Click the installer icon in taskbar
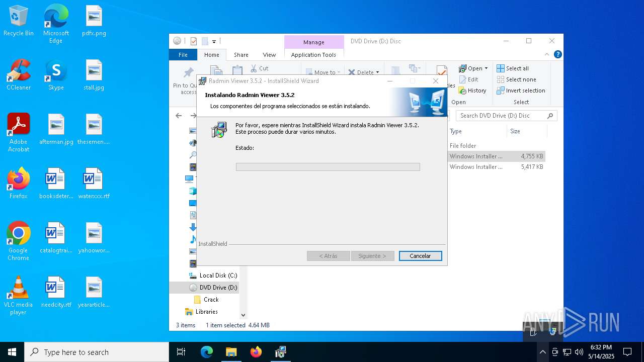Image resolution: width=644 pixels, height=362 pixels. (281, 352)
